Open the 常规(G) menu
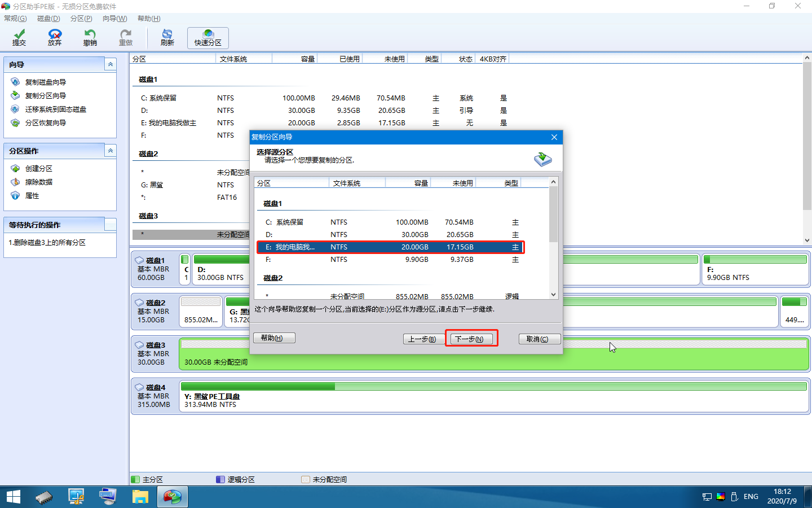812x508 pixels. (15, 19)
